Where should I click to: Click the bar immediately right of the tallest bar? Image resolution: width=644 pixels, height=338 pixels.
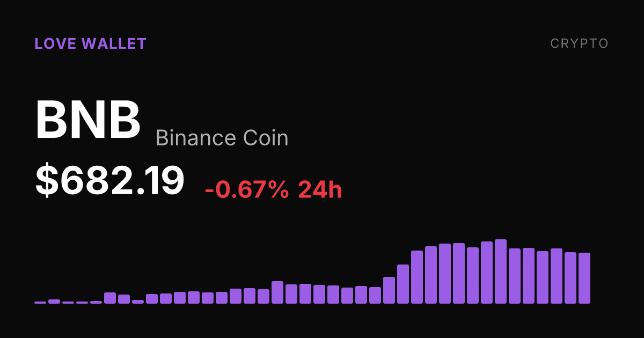pyautogui.click(x=515, y=276)
